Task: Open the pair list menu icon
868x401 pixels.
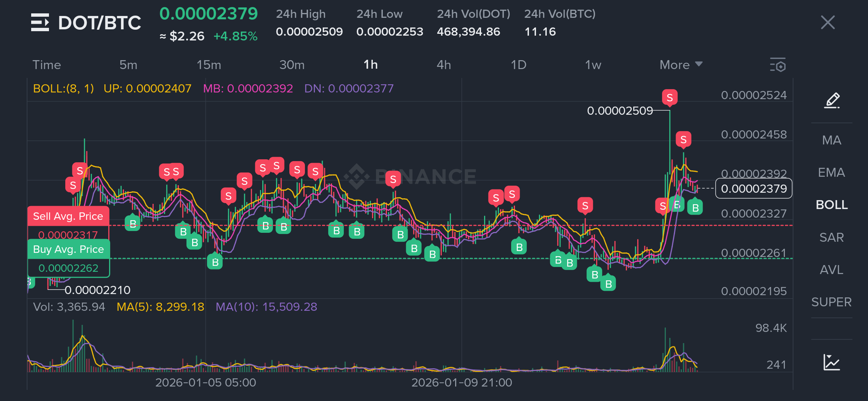Action: pyautogui.click(x=40, y=22)
